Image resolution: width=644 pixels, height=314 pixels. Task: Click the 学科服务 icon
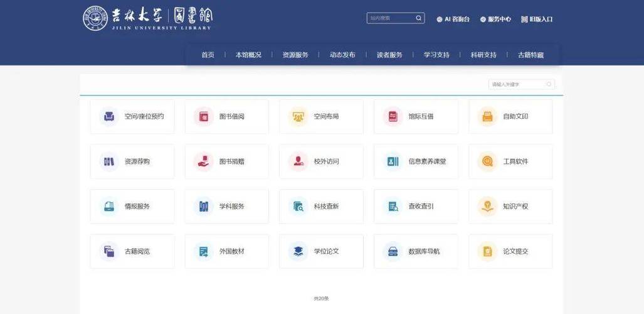204,207
